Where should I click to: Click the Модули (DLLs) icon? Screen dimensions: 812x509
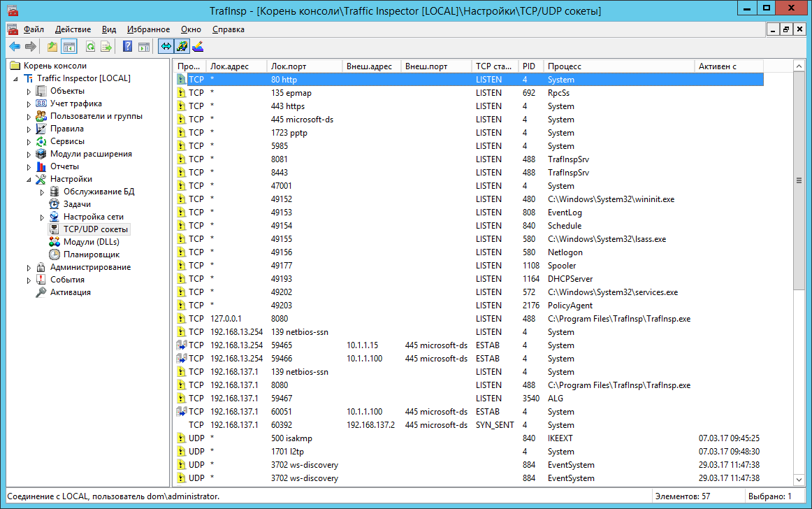click(x=54, y=241)
